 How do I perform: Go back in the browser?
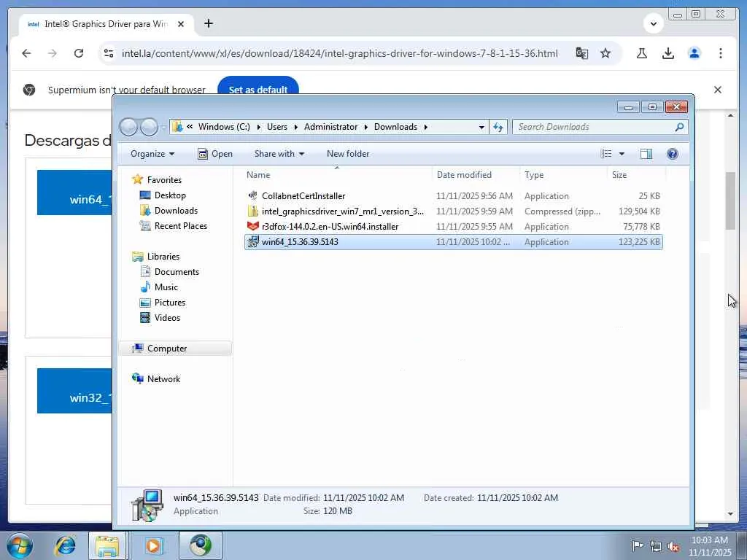click(x=27, y=53)
